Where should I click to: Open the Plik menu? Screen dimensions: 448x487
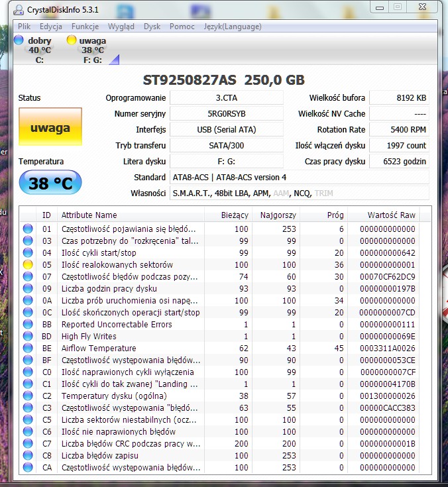pyautogui.click(x=24, y=27)
